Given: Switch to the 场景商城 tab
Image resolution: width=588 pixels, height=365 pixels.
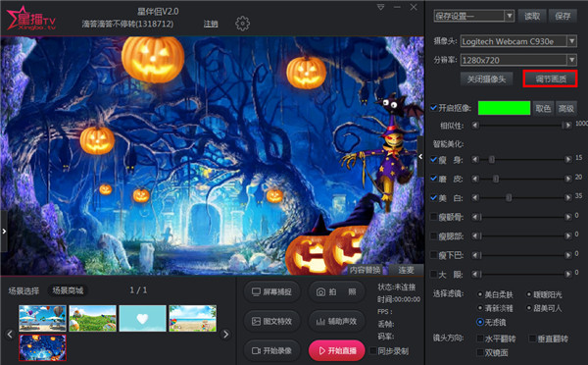Looking at the screenshot, I should coord(68,290).
